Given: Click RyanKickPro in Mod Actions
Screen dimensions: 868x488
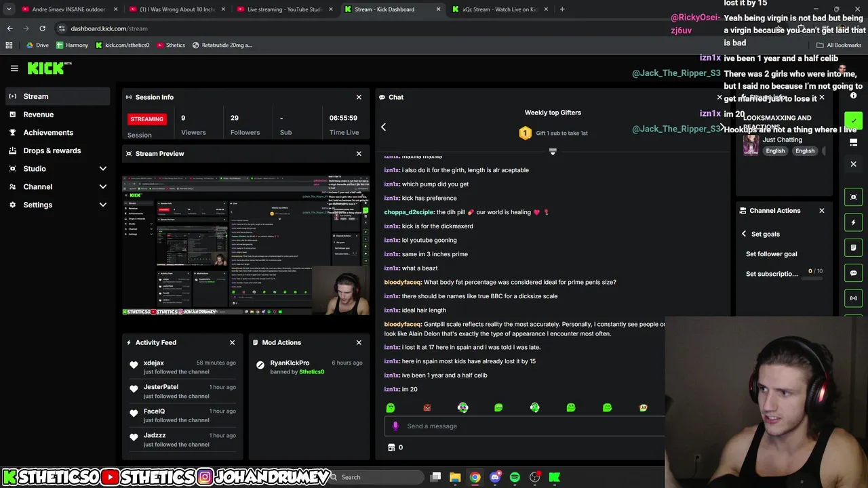Looking at the screenshot, I should click(290, 363).
